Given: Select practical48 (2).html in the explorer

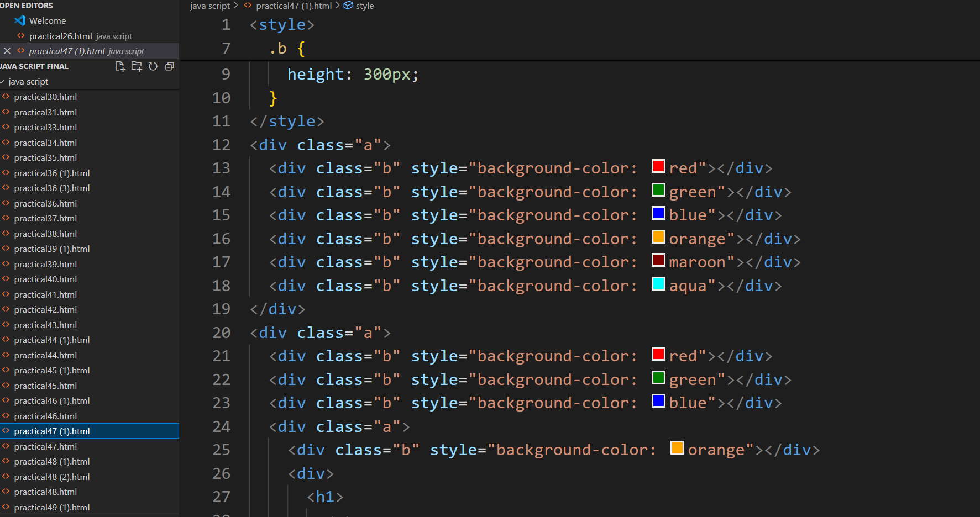Looking at the screenshot, I should (x=52, y=477).
